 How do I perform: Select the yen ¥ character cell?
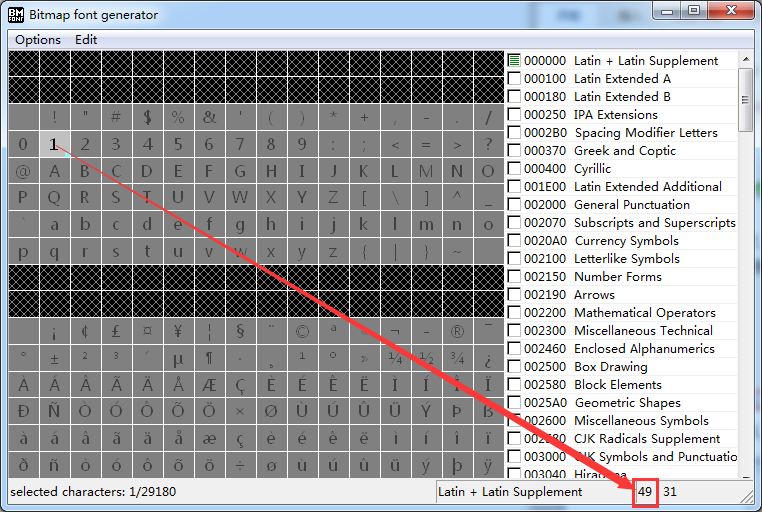(x=178, y=331)
